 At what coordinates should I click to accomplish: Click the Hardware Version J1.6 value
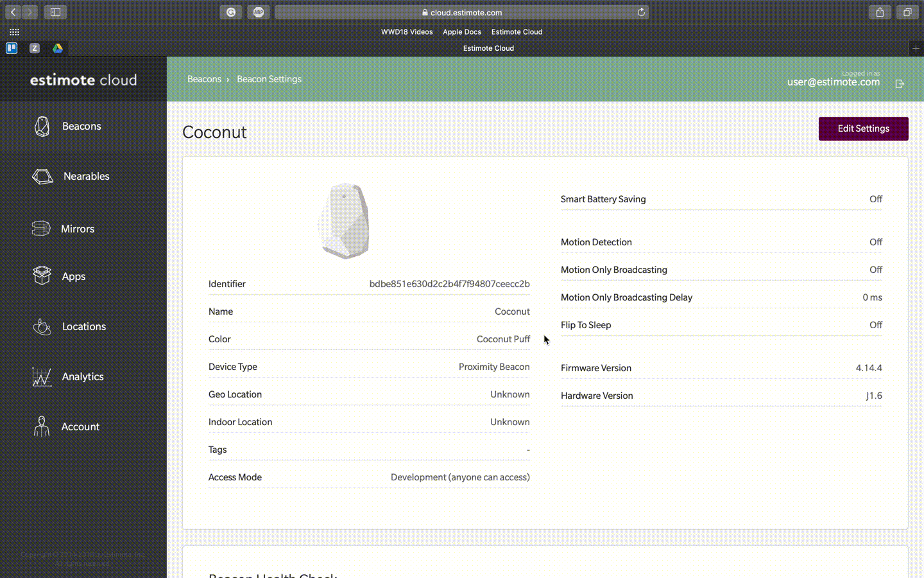874,396
